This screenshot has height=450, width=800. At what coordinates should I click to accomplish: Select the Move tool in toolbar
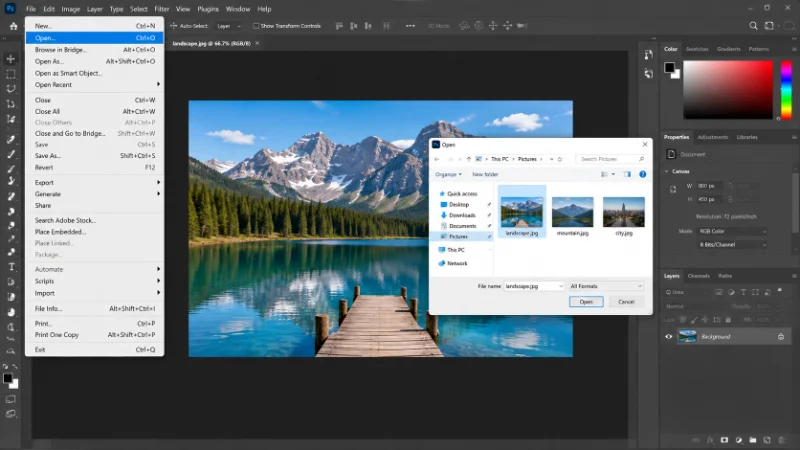10,59
